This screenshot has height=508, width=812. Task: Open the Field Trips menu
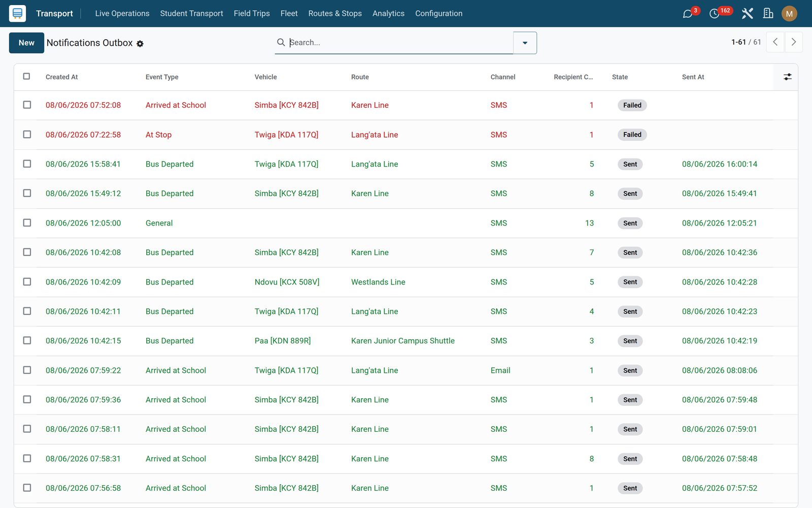tap(252, 14)
